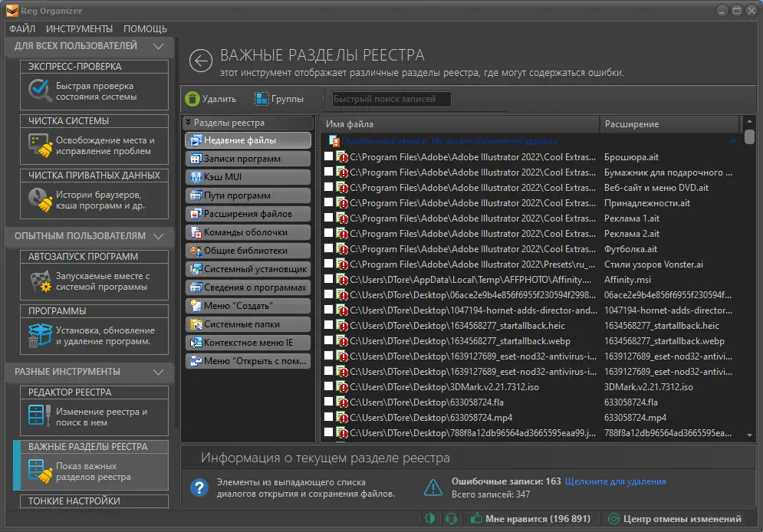The width and height of the screenshot is (763, 532).
Task: Tick the checkbox for Принадлежности.ait entry
Action: [x=329, y=202]
